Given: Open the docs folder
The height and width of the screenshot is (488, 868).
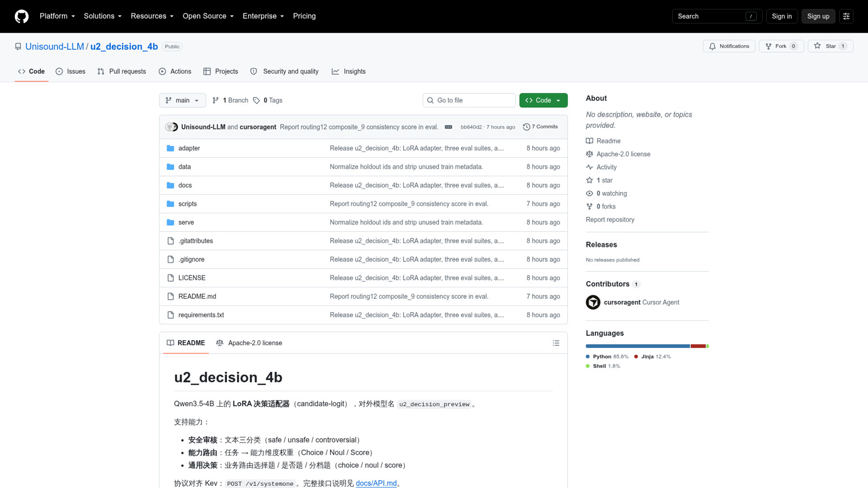Looking at the screenshot, I should tap(185, 185).
